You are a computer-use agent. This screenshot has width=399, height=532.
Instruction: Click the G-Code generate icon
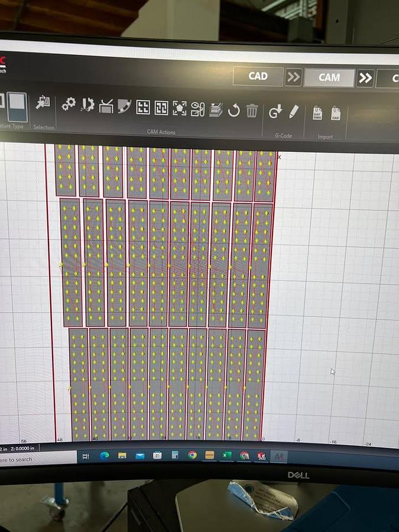click(275, 111)
